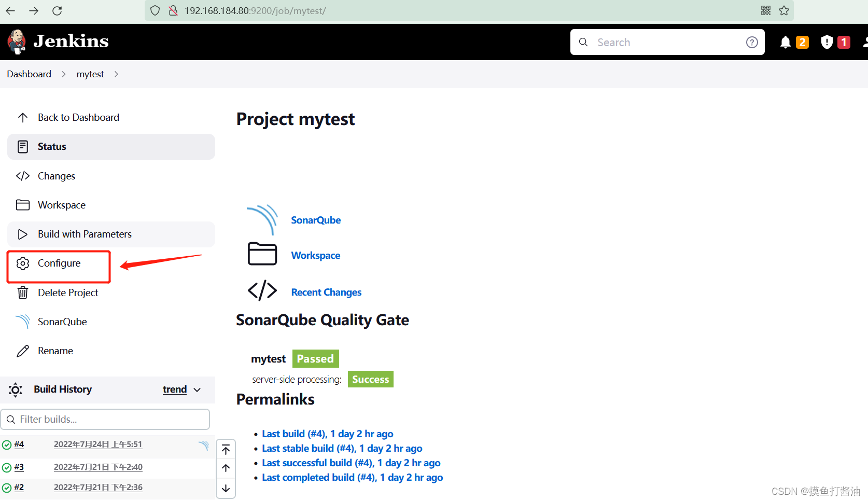This screenshot has height=501, width=868.
Task: Expand the Build History trend chevron
Action: [x=197, y=390]
